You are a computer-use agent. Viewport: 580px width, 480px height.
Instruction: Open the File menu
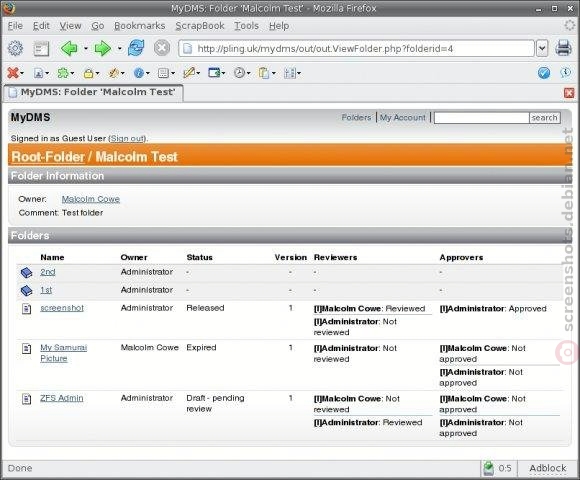(x=15, y=26)
